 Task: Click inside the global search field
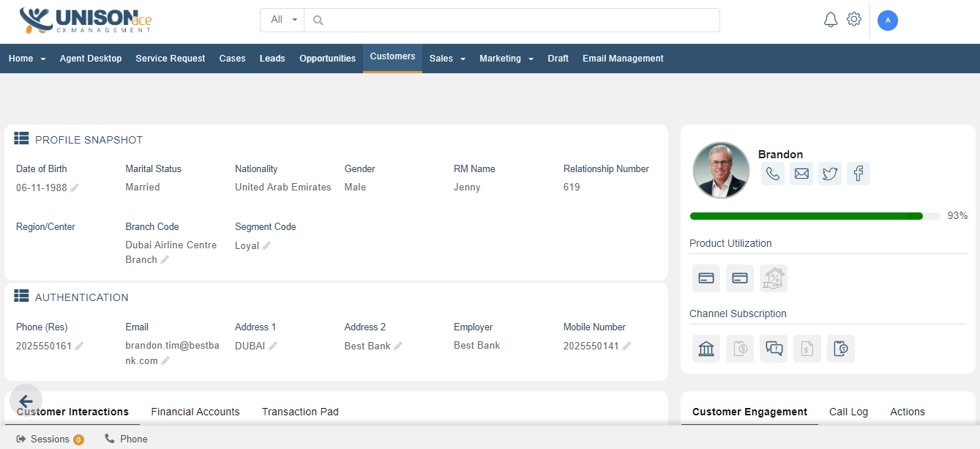tap(512, 20)
